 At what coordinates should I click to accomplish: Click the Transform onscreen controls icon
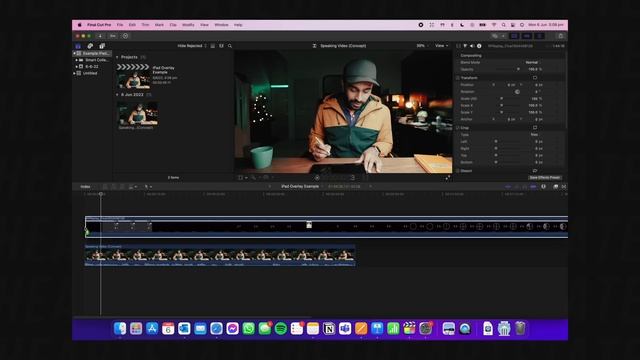click(535, 78)
